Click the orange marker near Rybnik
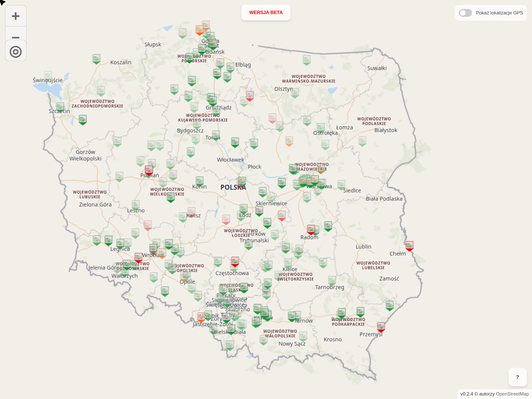The image size is (532, 399). 201,317
